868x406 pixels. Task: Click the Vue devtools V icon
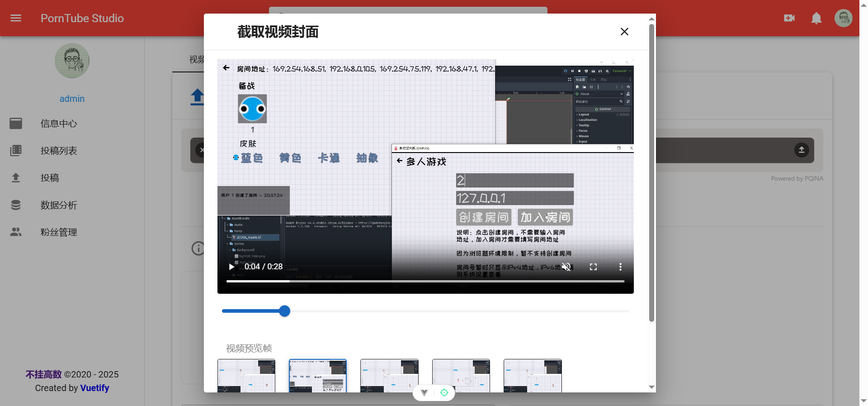424,392
